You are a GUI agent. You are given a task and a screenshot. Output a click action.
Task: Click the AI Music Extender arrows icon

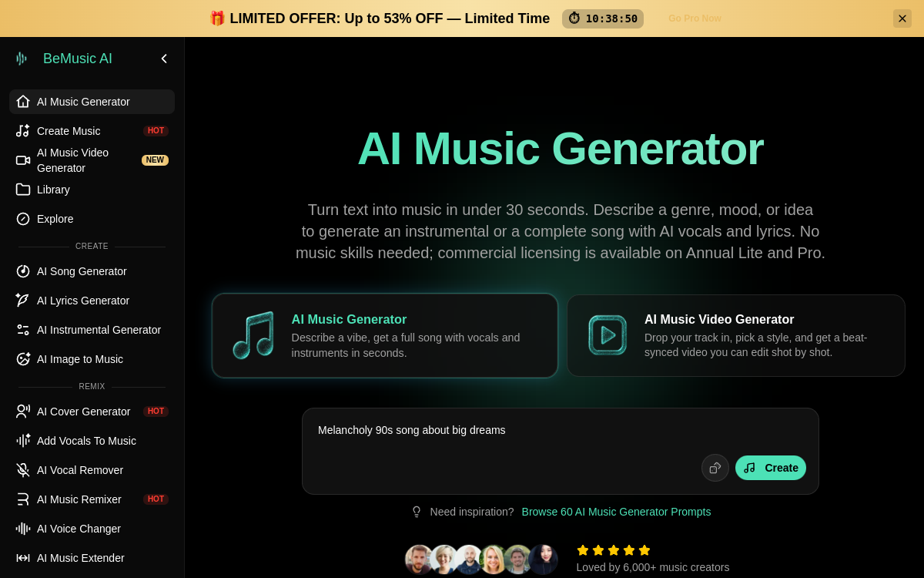pos(23,558)
